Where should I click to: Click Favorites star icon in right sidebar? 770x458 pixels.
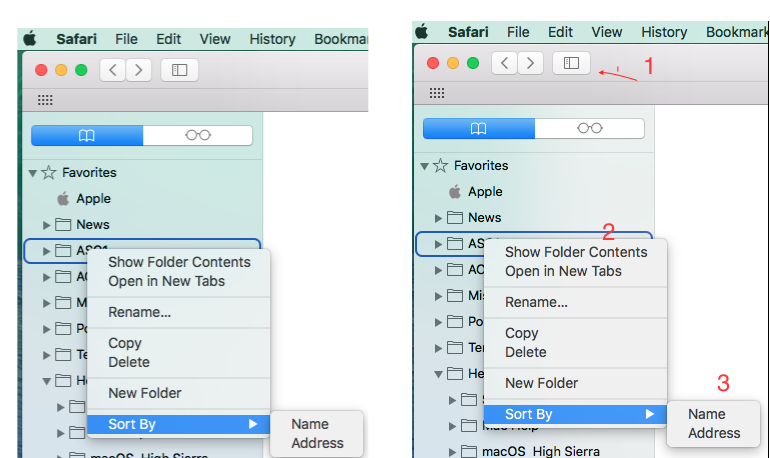[440, 166]
